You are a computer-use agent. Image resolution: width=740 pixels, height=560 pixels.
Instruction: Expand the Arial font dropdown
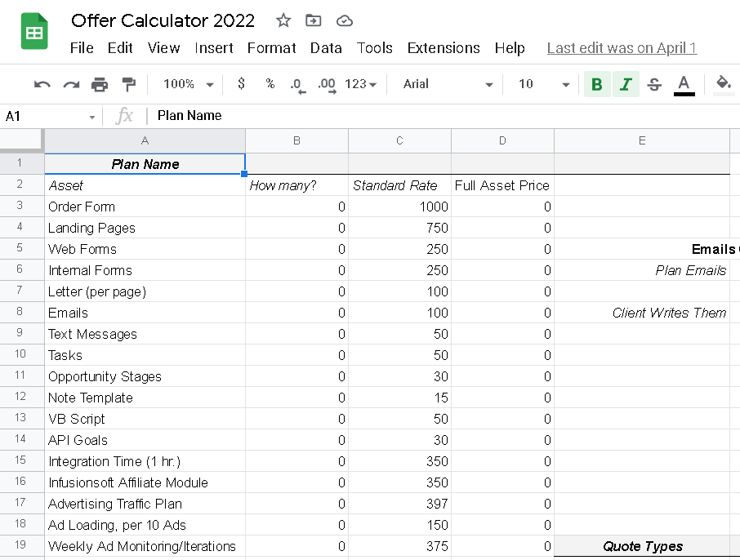coord(448,84)
